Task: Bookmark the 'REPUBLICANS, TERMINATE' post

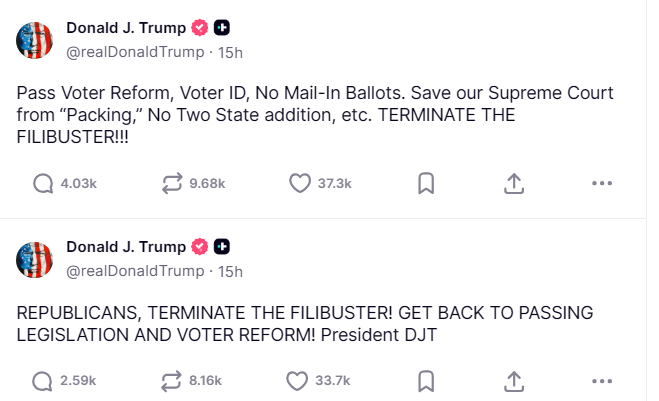Action: [425, 380]
